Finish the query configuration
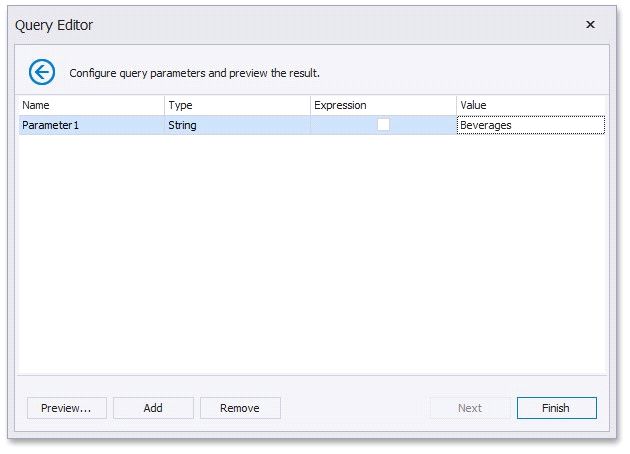630x454 pixels. (x=556, y=408)
